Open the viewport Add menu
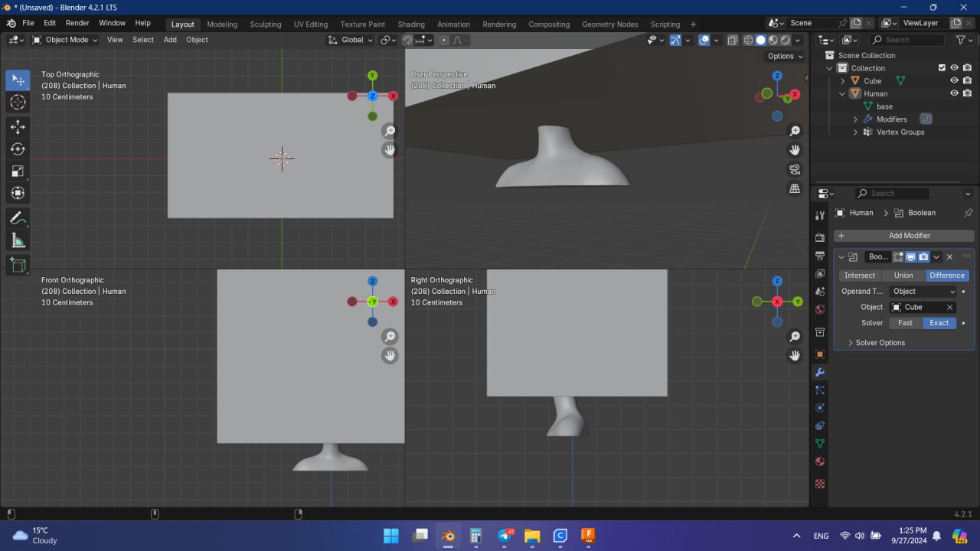The image size is (980, 551). [x=170, y=40]
